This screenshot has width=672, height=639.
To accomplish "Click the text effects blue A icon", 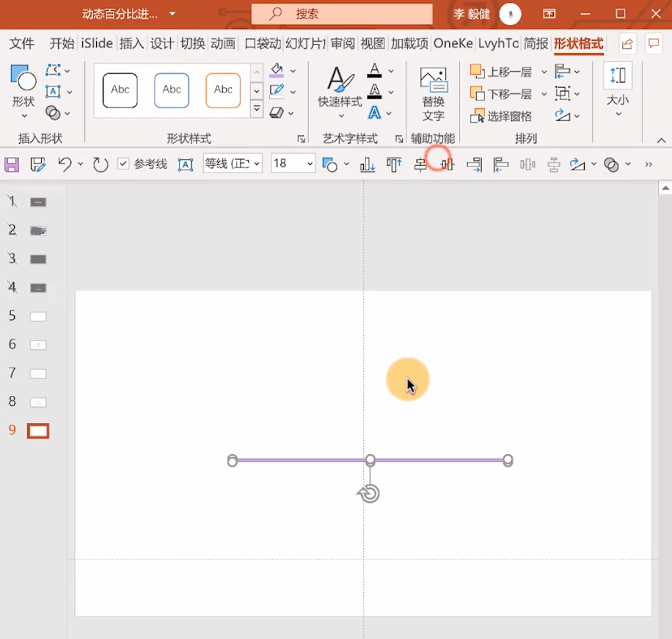I will (374, 113).
